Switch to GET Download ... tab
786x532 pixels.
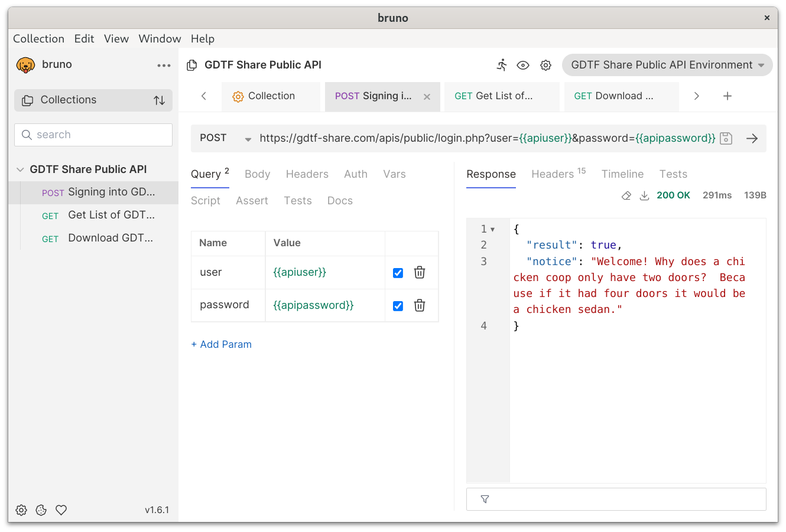621,96
